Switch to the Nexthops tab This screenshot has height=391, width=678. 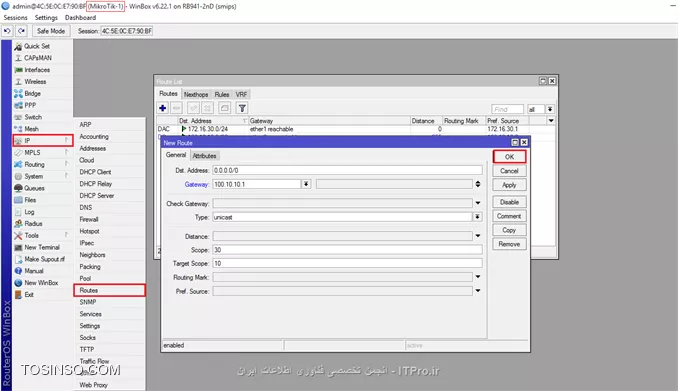click(x=196, y=94)
